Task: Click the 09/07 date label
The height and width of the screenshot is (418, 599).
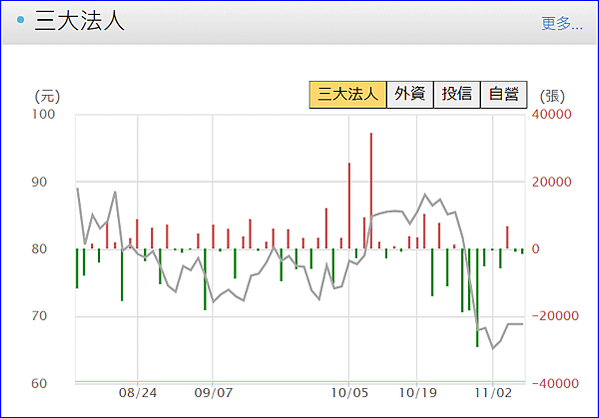Action: [213, 393]
